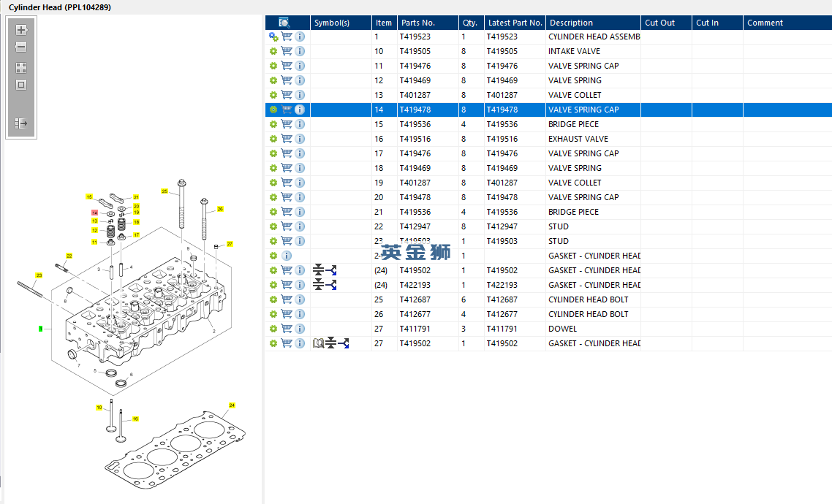Add EXHAUST VALVE item 16 to cart
Viewport: 832px width, 504px height.
coord(287,139)
